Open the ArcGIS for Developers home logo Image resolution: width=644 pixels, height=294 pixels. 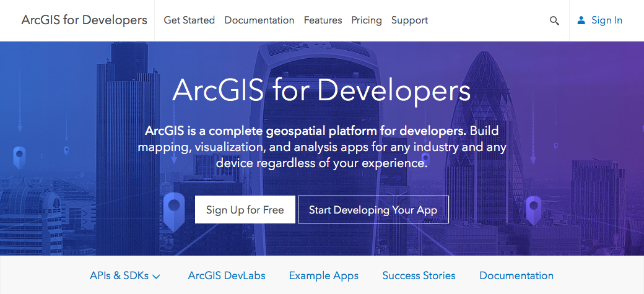coord(84,20)
